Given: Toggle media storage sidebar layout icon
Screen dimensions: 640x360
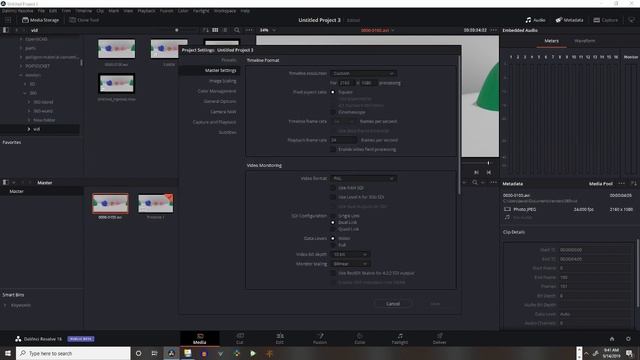Looking at the screenshot, I should coord(6,30).
